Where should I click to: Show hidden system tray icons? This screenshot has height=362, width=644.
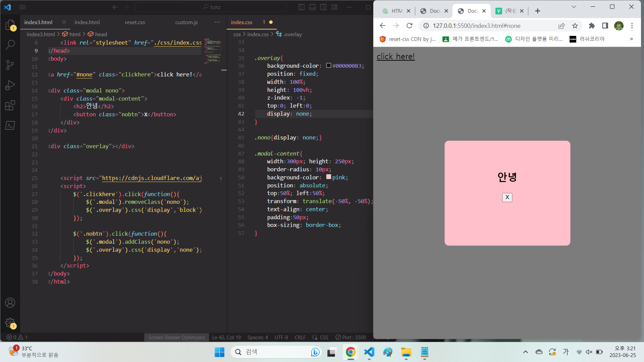tap(526, 352)
